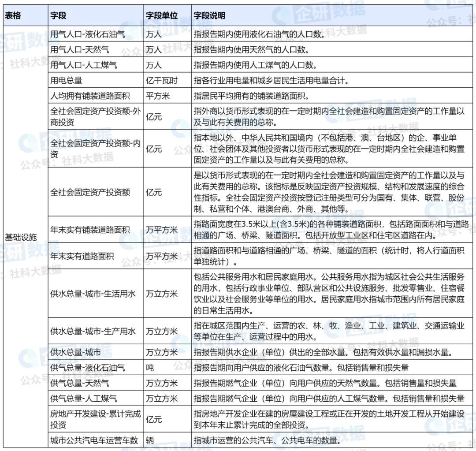Select the 辆 unit cell
The image size is (476, 451).
click(167, 440)
